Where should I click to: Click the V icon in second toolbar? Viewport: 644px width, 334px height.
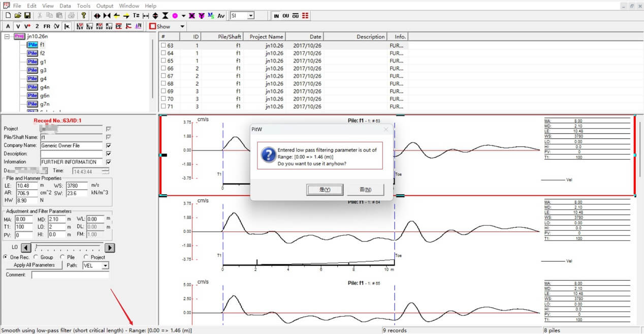coord(18,26)
